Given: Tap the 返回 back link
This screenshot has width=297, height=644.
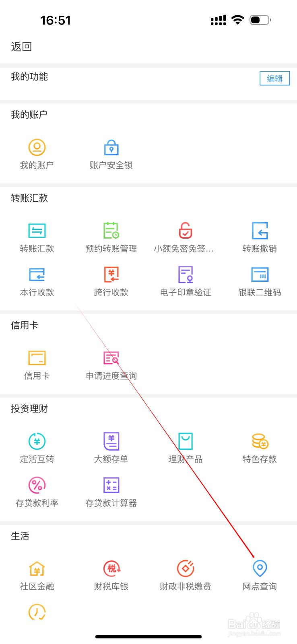Looking at the screenshot, I should [21, 47].
